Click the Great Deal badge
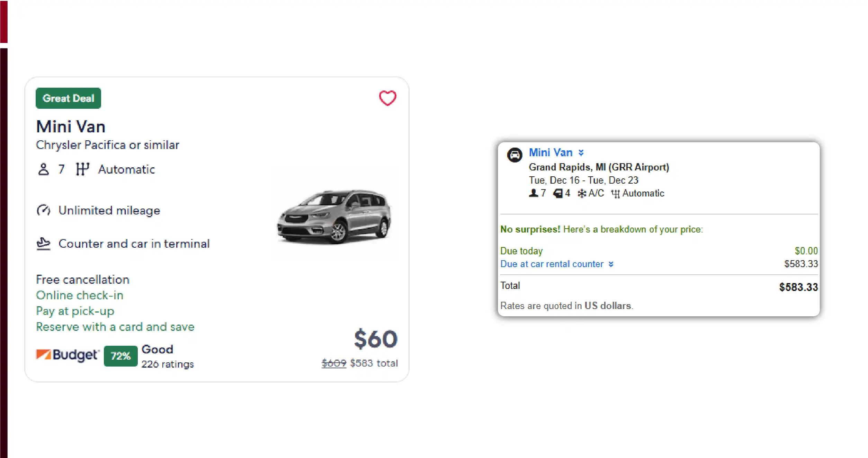 68,98
